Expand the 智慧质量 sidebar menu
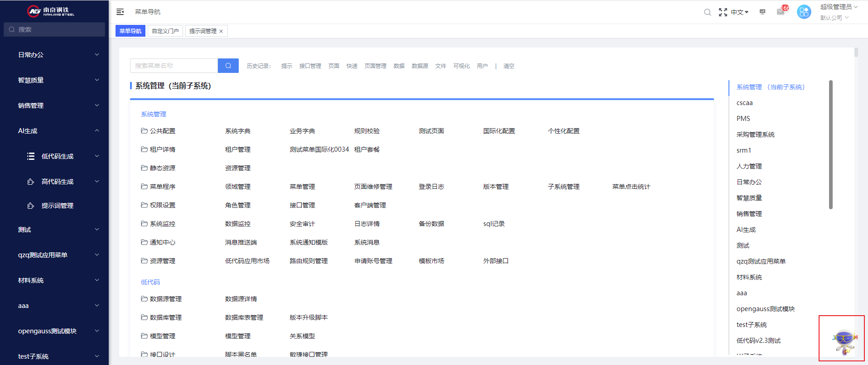Viewport: 868px width, 365px height. (54, 80)
